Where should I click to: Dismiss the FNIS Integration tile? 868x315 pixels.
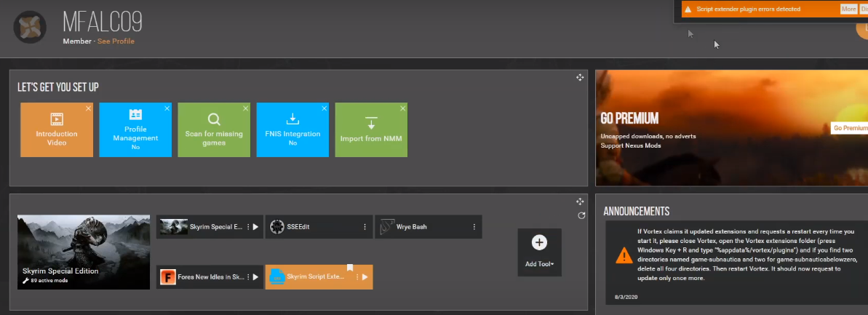[x=324, y=108]
